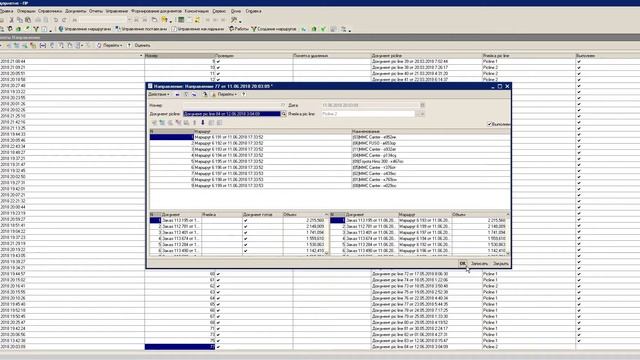
Task: Open Управление поставками from the toolbar
Action: [x=141, y=29]
